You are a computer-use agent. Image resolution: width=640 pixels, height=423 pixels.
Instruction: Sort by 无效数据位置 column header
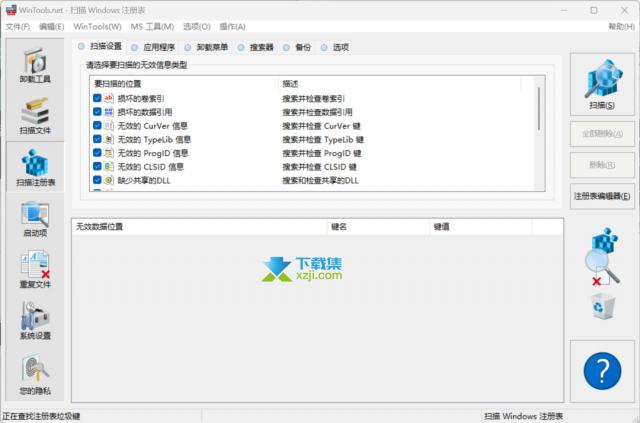200,227
